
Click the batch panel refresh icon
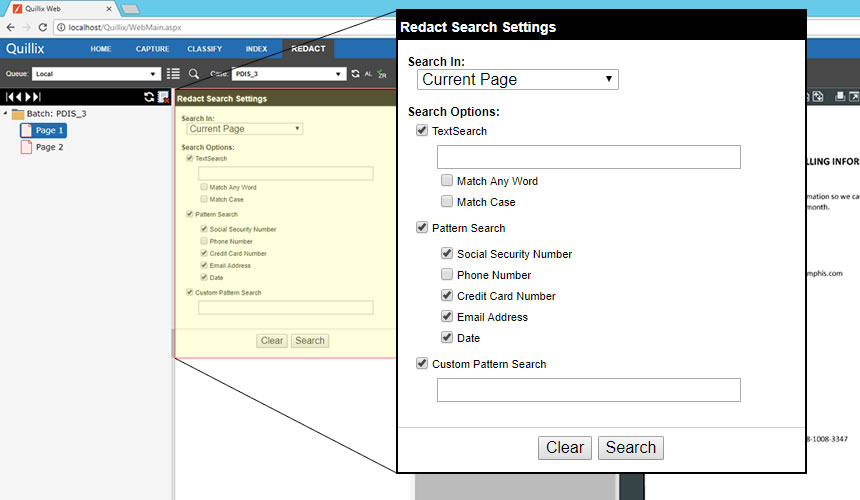pos(149,97)
